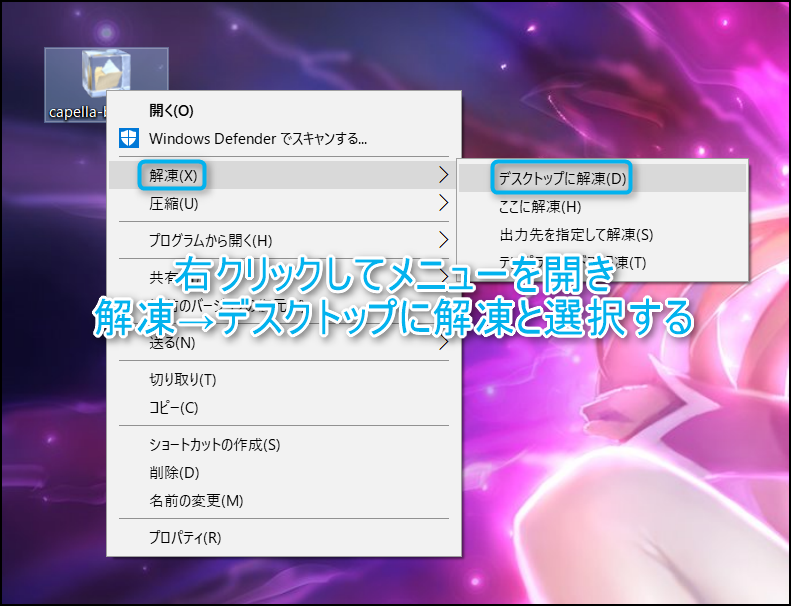791x606 pixels.
Task: Click the Windows Defender shield icon
Action: coord(129,138)
